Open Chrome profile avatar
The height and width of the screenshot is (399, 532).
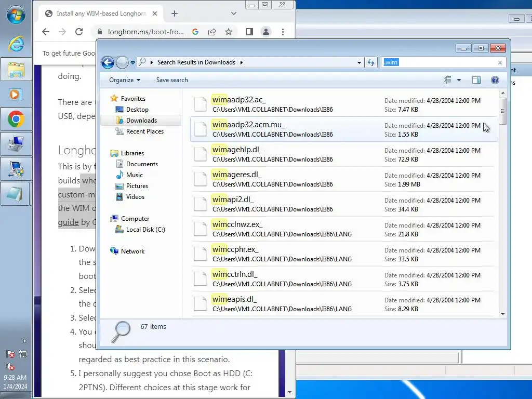(x=266, y=32)
